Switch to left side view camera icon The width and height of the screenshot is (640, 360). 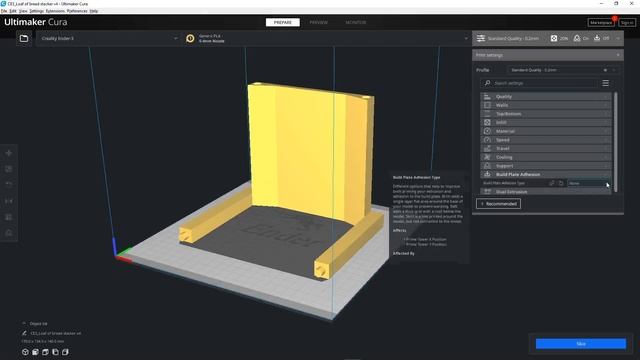coord(55,352)
